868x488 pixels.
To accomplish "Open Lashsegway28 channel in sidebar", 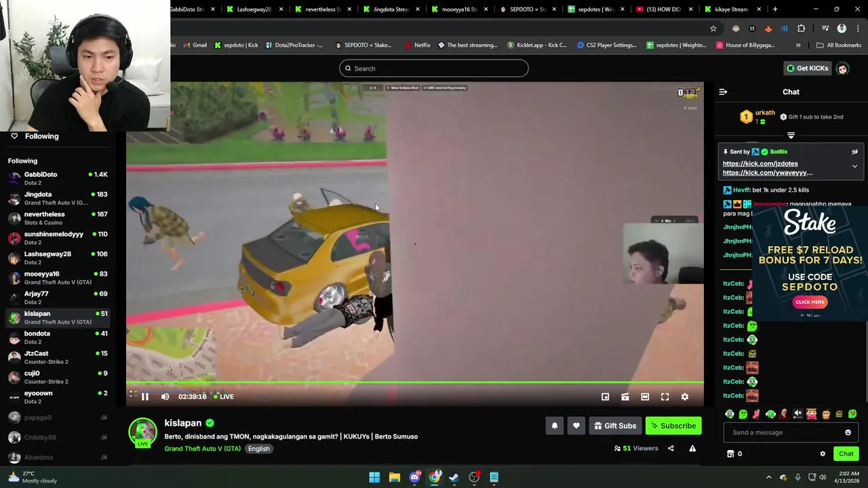I will point(58,258).
